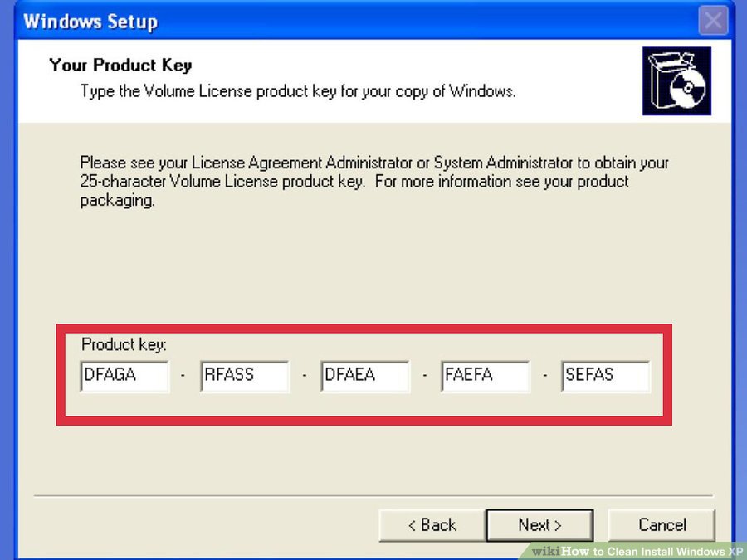Click the Windows Setup title bar text
Screen dimensions: 747x560
click(90, 22)
